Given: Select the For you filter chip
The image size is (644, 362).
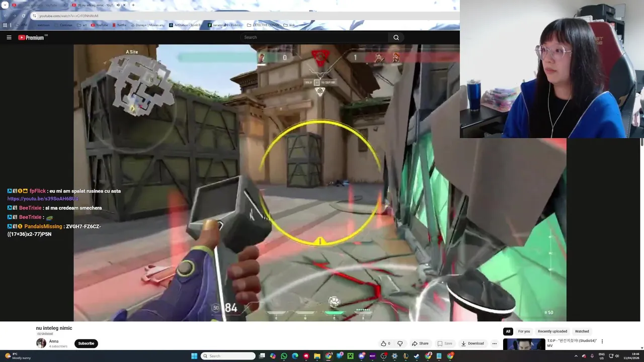Looking at the screenshot, I should click(524, 331).
